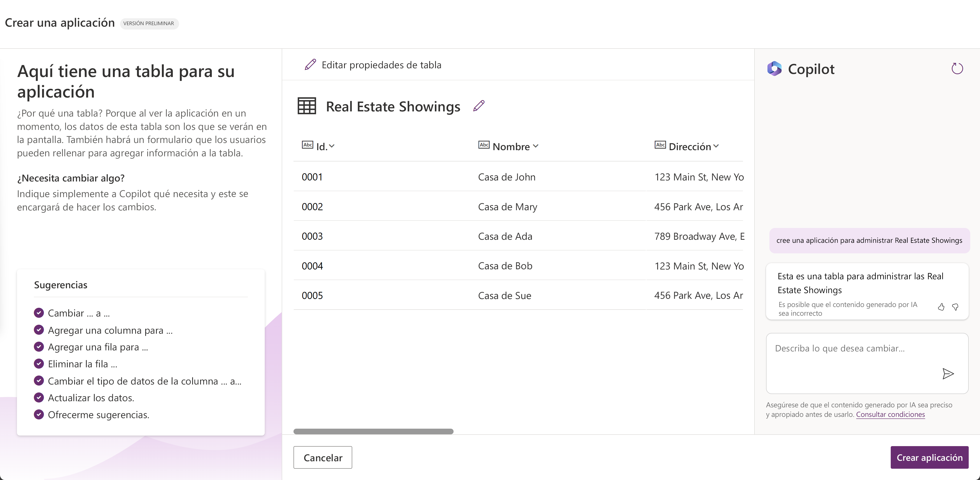This screenshot has width=980, height=480.
Task: Click the Crear una aplicación page title
Action: click(60, 23)
